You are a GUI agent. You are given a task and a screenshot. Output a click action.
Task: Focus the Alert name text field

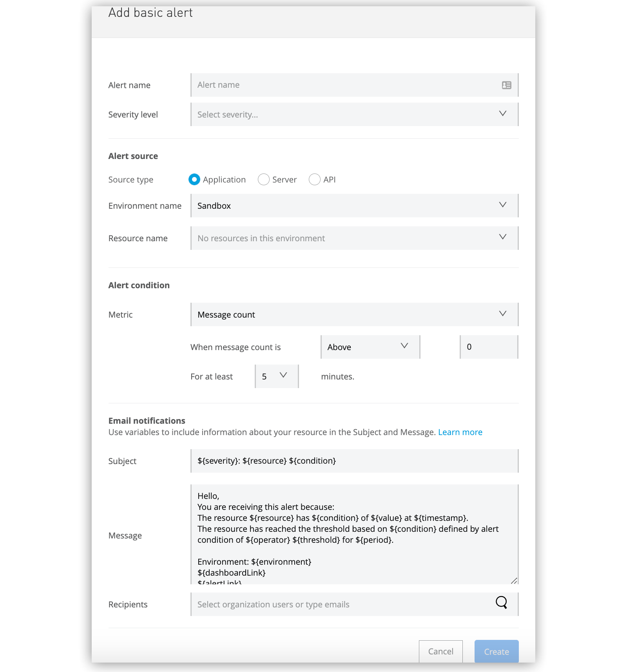point(355,85)
